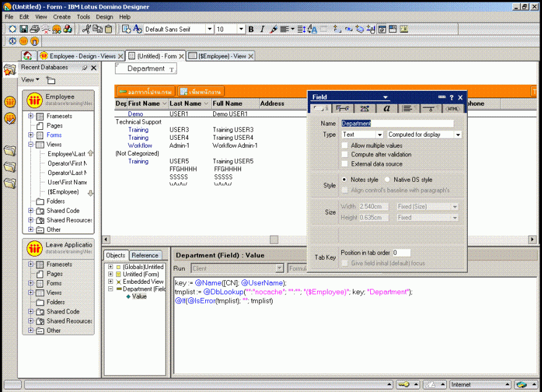The width and height of the screenshot is (542, 392).
Task: Collapse the Views node under Employee
Action: (x=31, y=145)
